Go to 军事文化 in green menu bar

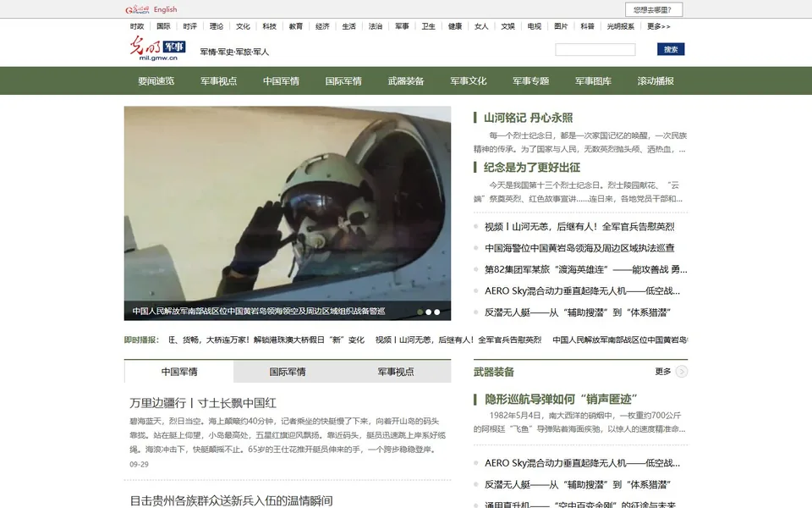(x=468, y=81)
